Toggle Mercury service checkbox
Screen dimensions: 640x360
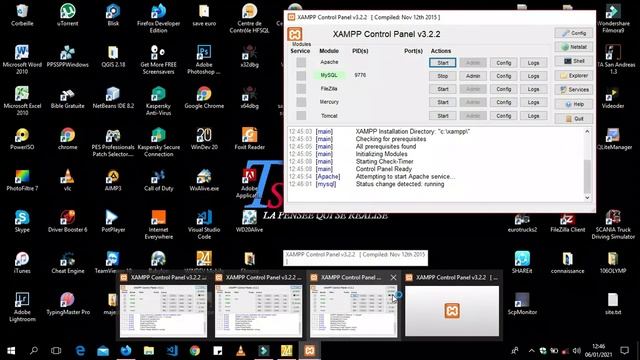pyautogui.click(x=301, y=102)
